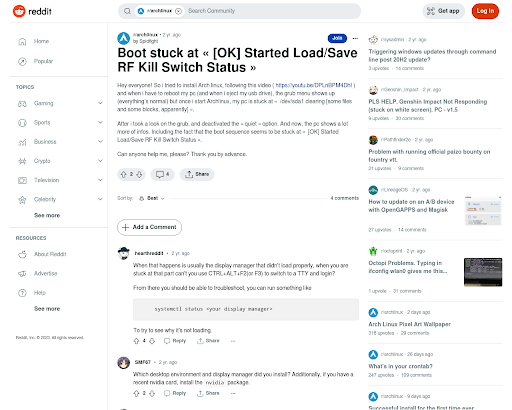Open 'Triggering windows updates through command line' post
The image size is (512, 410).
[432, 56]
